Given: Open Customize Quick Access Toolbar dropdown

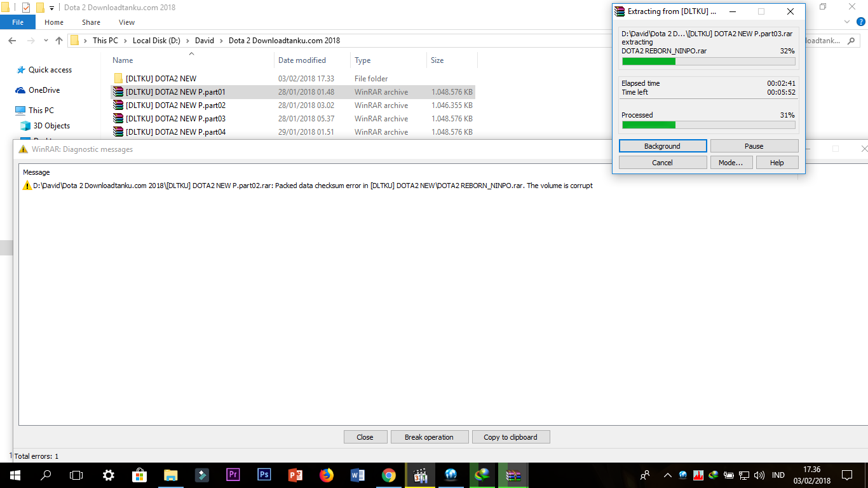Looking at the screenshot, I should click(51, 8).
